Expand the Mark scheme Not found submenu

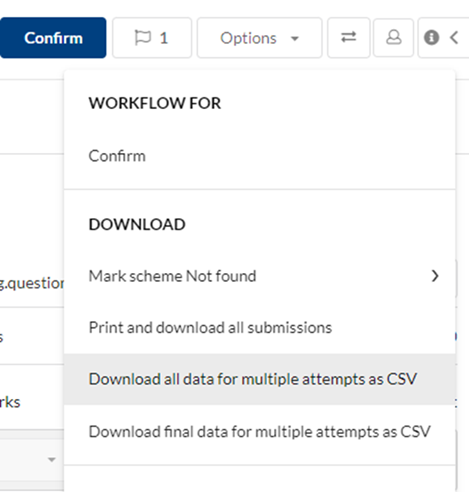click(x=260, y=276)
